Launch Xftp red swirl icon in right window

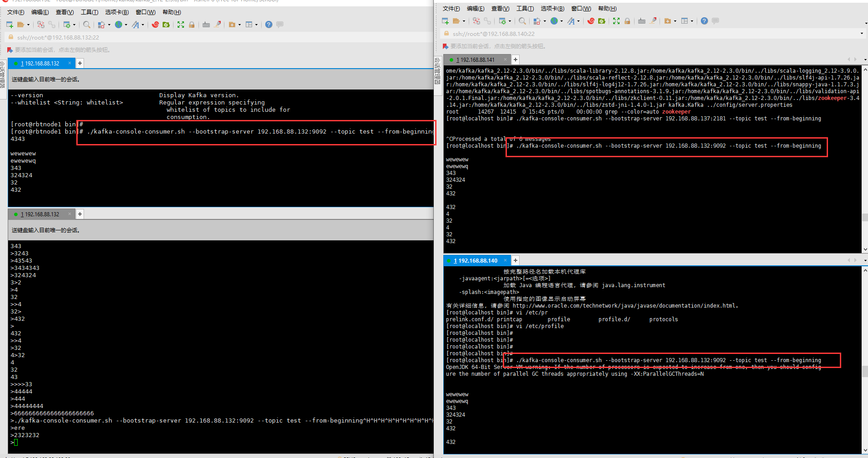(x=591, y=21)
